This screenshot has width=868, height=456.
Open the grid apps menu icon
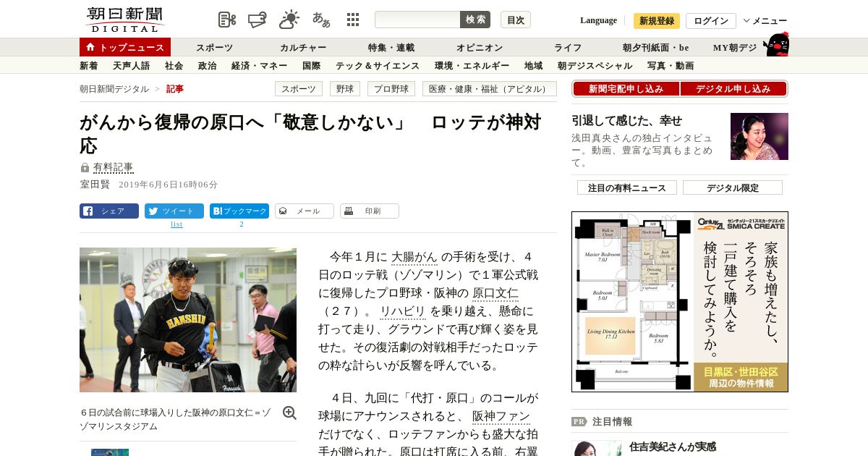pyautogui.click(x=353, y=20)
